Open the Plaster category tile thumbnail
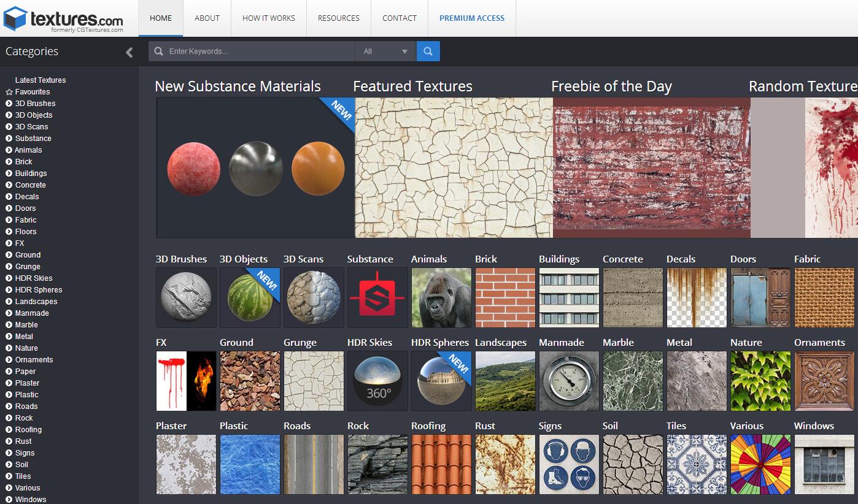Image resolution: width=858 pixels, height=504 pixels. pyautogui.click(x=186, y=464)
